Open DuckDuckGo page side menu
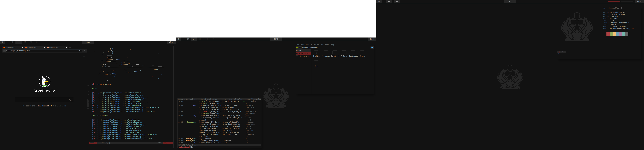 84,56
